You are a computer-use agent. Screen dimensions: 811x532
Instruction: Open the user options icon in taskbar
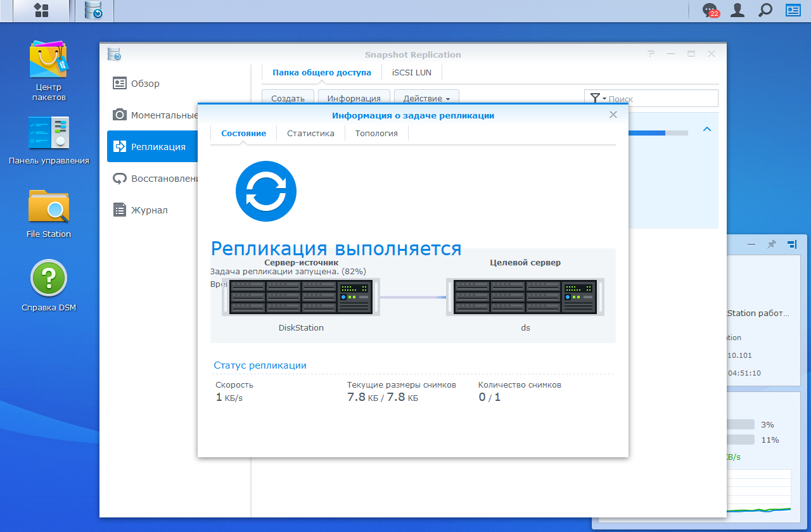coord(738,10)
